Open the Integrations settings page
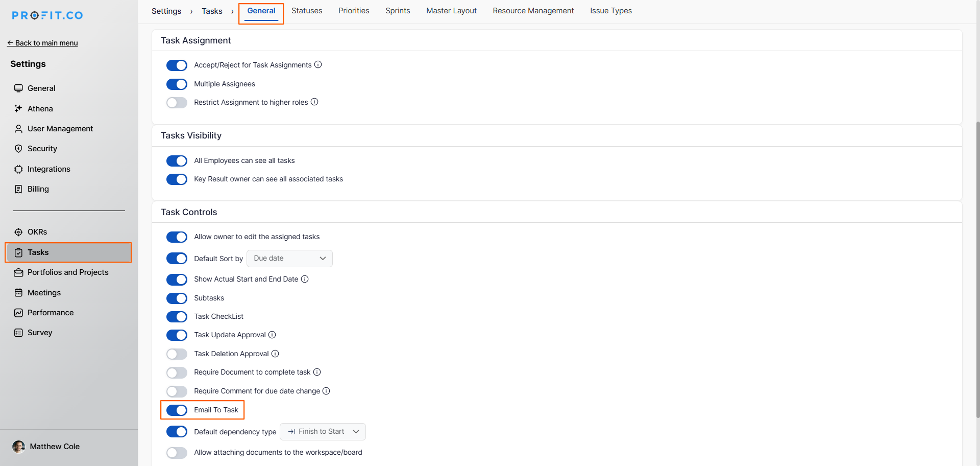Image resolution: width=980 pixels, height=466 pixels. point(49,169)
